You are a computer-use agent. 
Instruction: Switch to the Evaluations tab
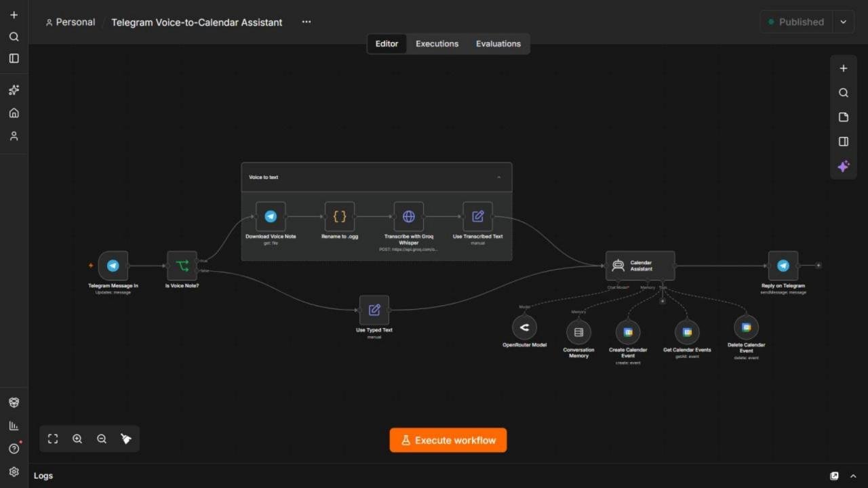tap(498, 43)
